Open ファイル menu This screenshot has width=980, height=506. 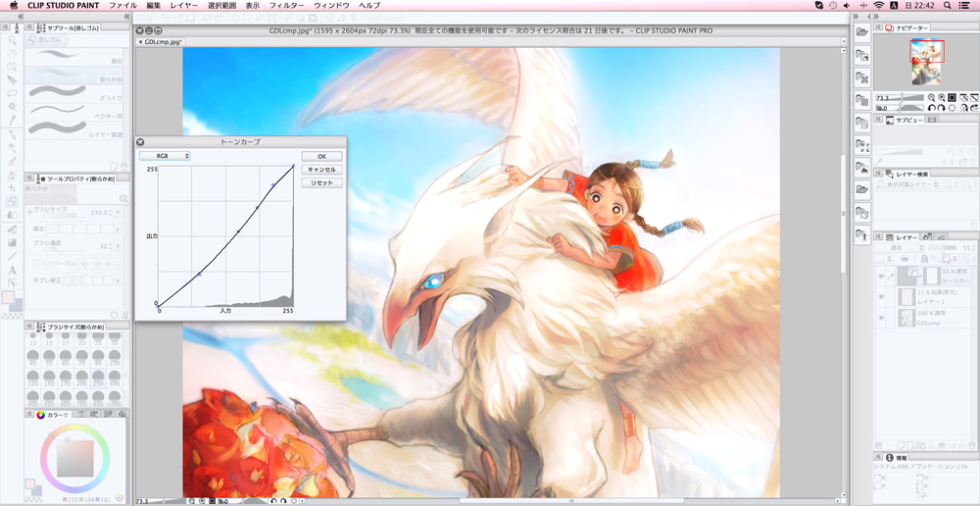click(122, 5)
